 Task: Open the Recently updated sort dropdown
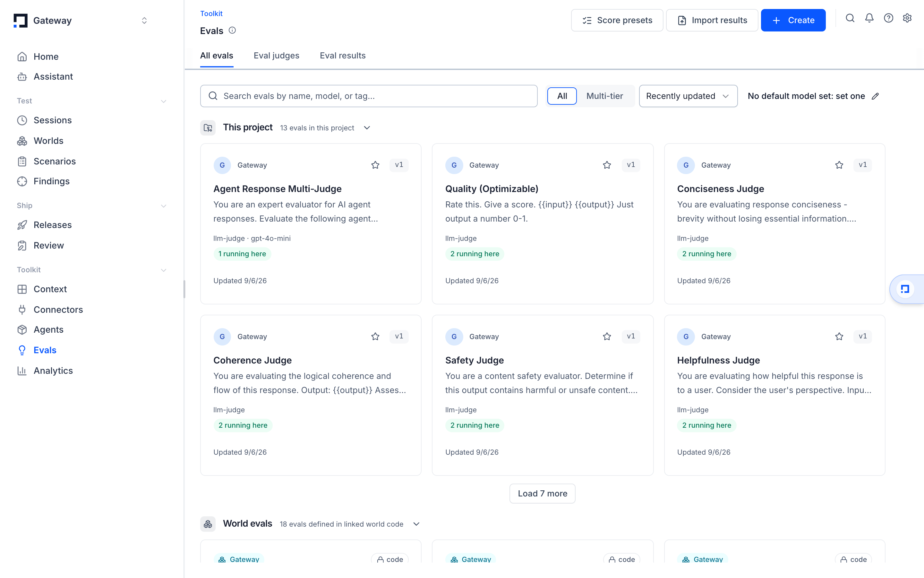(x=688, y=96)
